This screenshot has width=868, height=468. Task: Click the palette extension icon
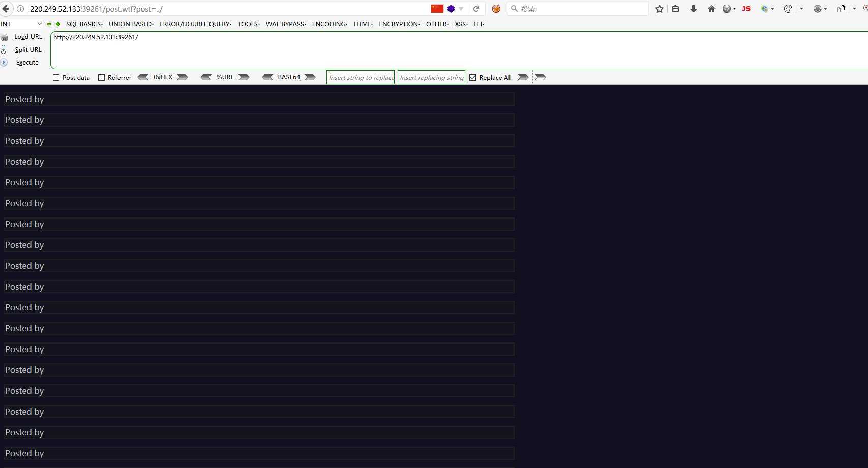(x=788, y=9)
